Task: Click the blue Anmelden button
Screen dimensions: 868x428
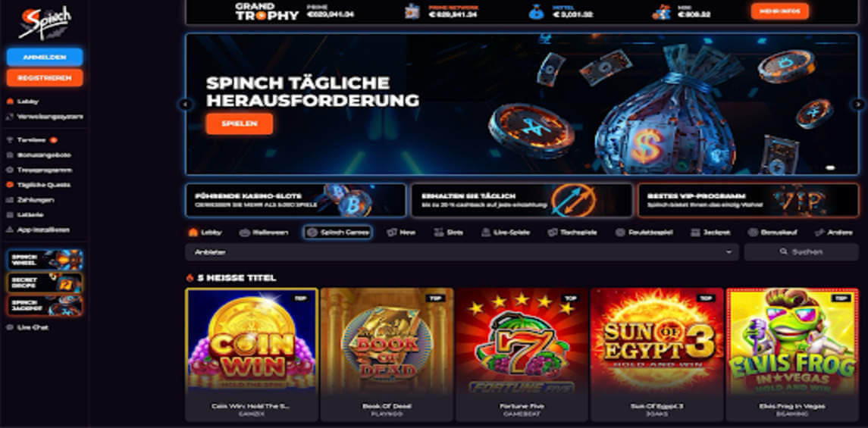Action: (45, 57)
